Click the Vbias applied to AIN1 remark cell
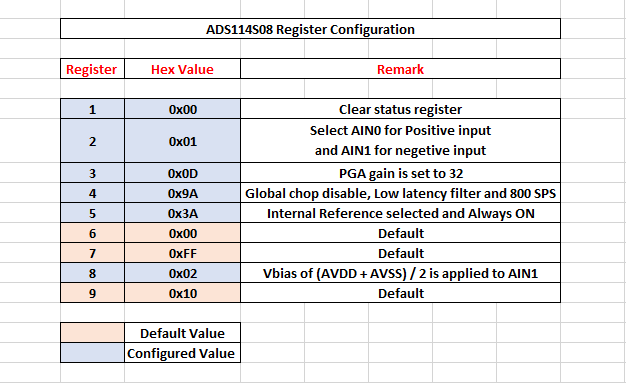 400,273
